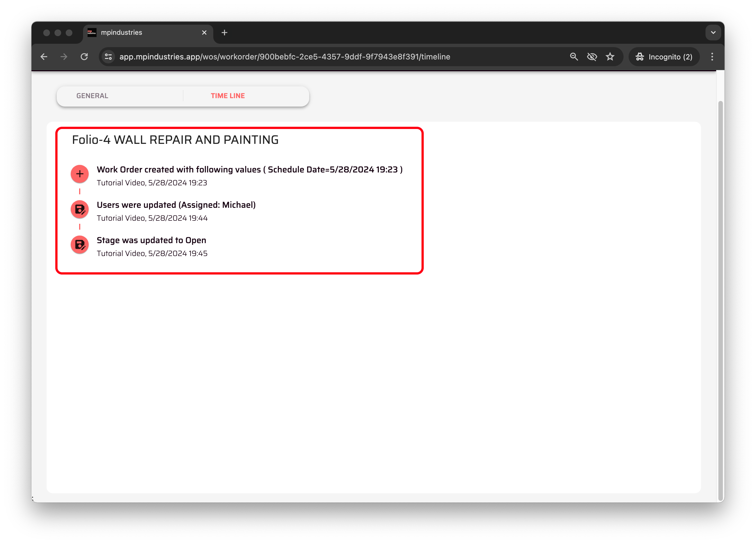This screenshot has height=544, width=756.
Task: Click the red plus timeline icon
Action: (79, 174)
